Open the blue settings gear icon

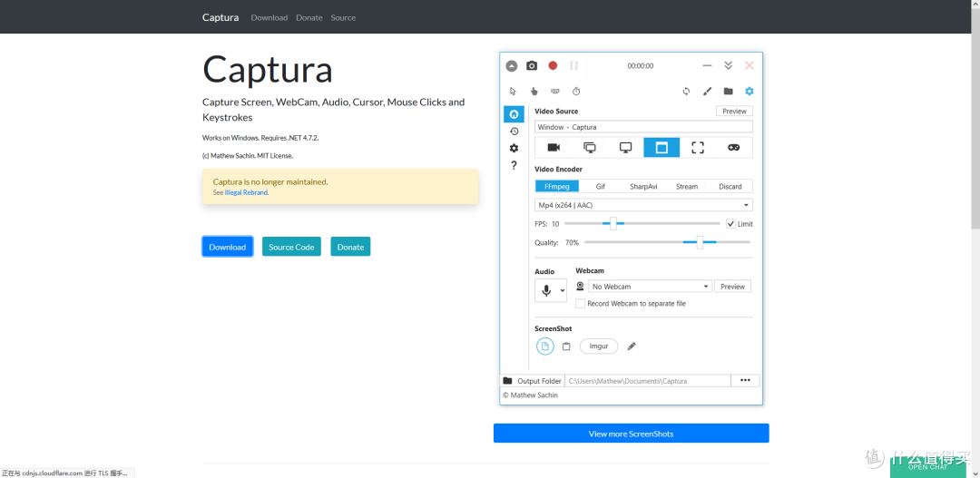750,92
